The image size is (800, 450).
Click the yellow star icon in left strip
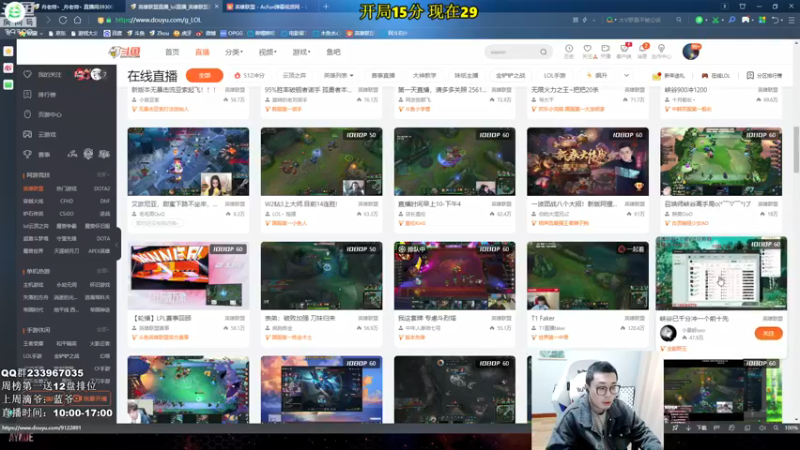tap(8, 52)
